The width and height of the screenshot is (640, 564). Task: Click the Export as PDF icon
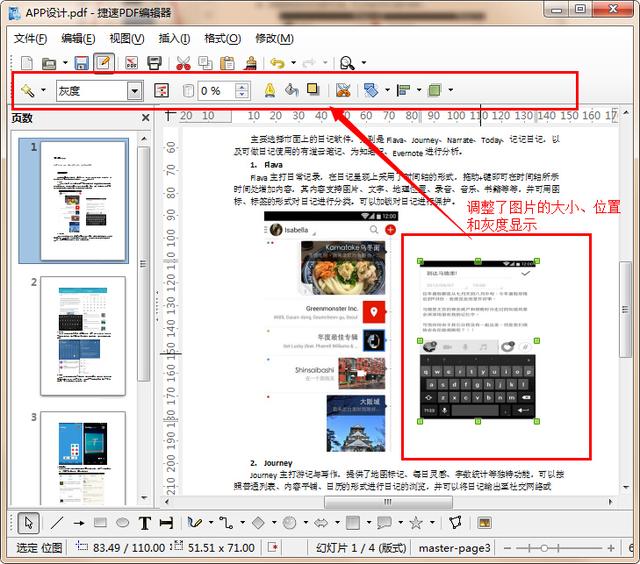click(x=131, y=63)
